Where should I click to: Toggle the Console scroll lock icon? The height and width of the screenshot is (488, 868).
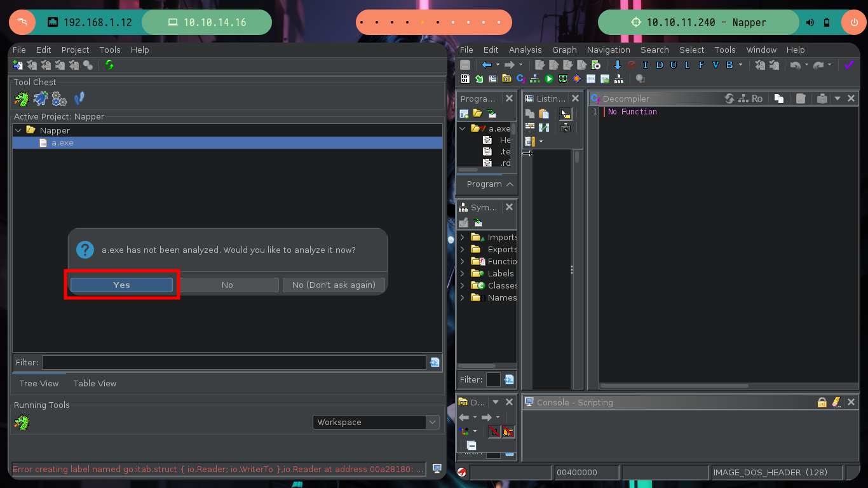pyautogui.click(x=822, y=402)
